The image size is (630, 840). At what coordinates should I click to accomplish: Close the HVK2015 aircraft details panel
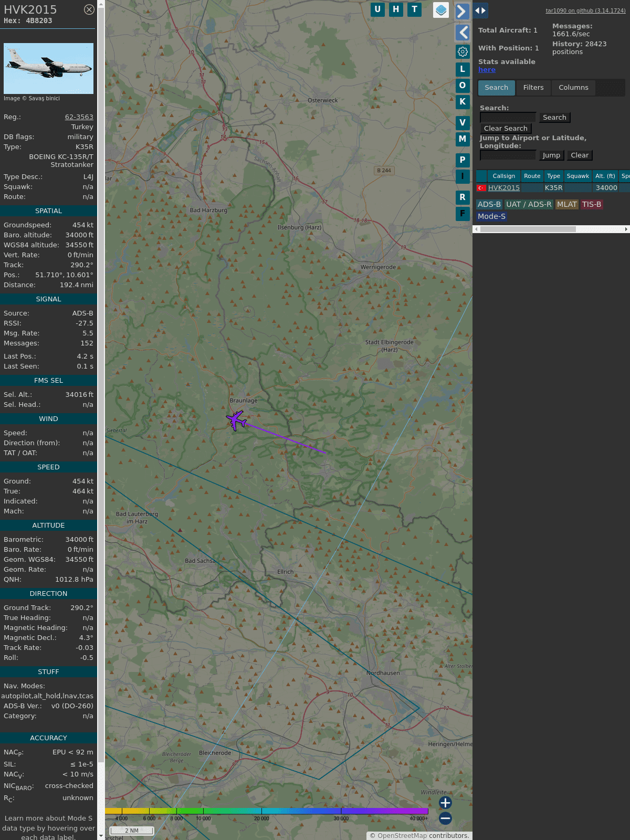[x=89, y=9]
